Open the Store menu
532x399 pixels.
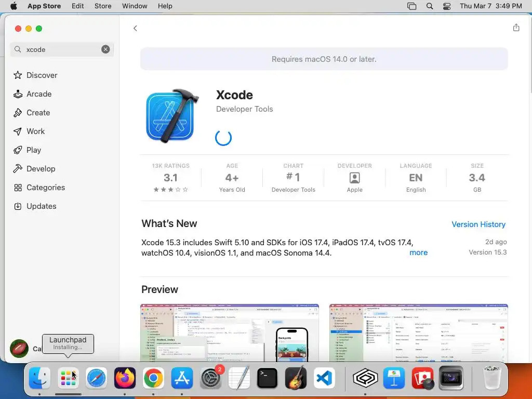pos(103,6)
